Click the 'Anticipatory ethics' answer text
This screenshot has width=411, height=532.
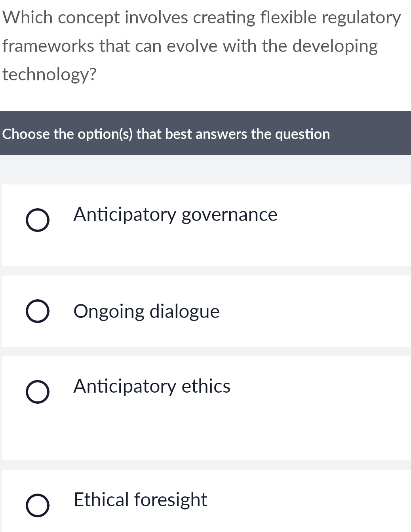pos(152,386)
